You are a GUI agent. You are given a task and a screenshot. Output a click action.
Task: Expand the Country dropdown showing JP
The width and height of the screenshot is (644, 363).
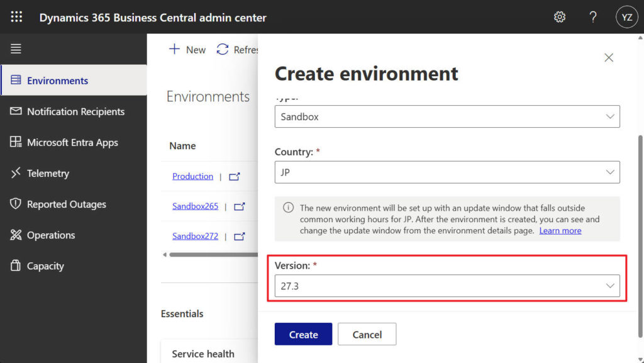[x=447, y=172]
